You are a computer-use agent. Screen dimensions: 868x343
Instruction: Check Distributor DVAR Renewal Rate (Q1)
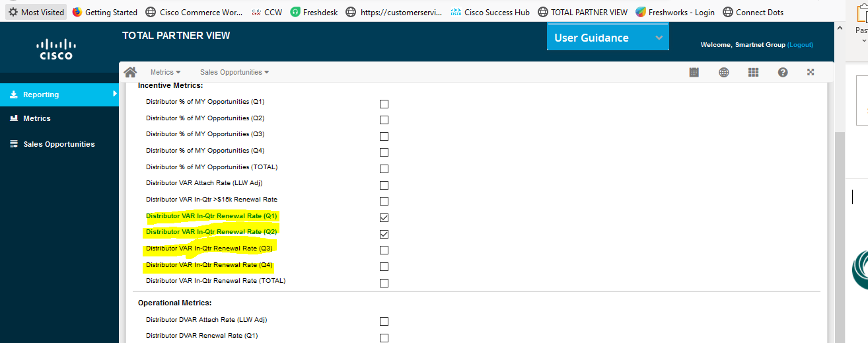click(384, 338)
